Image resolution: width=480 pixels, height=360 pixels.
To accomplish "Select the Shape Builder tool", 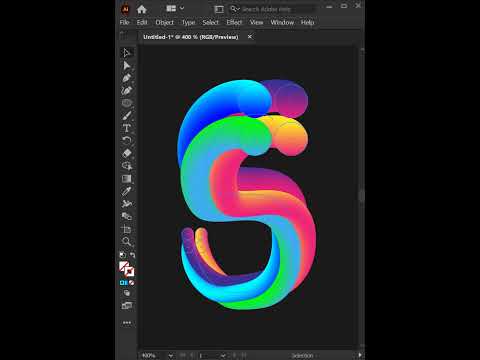I will (x=127, y=166).
